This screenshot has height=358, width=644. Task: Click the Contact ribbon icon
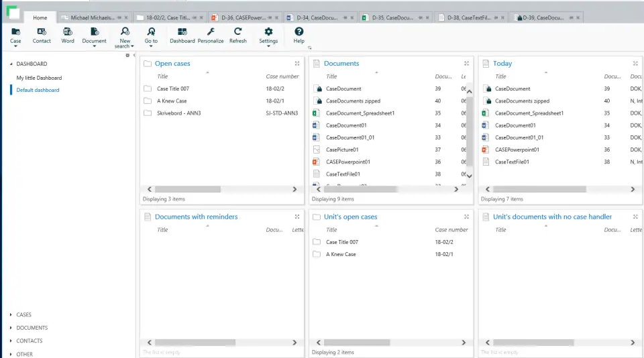pos(42,32)
